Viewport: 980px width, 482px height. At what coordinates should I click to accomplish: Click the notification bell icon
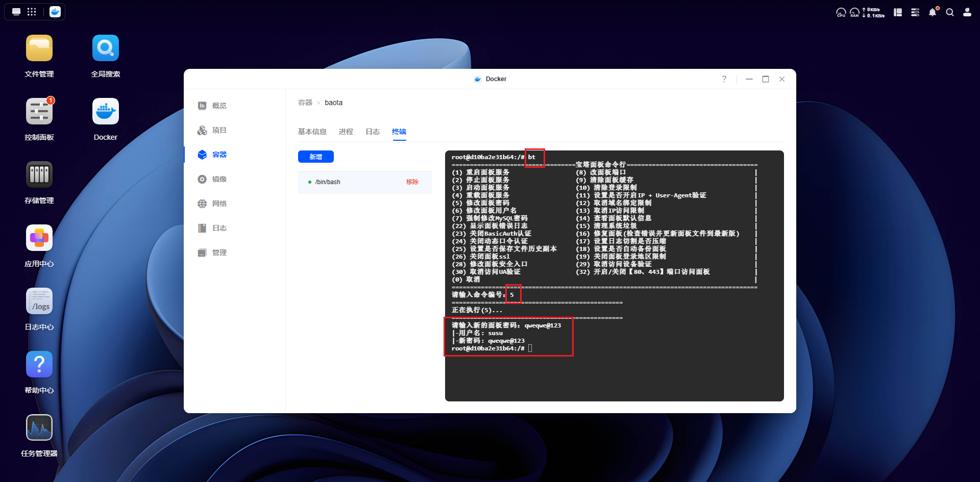click(x=932, y=12)
